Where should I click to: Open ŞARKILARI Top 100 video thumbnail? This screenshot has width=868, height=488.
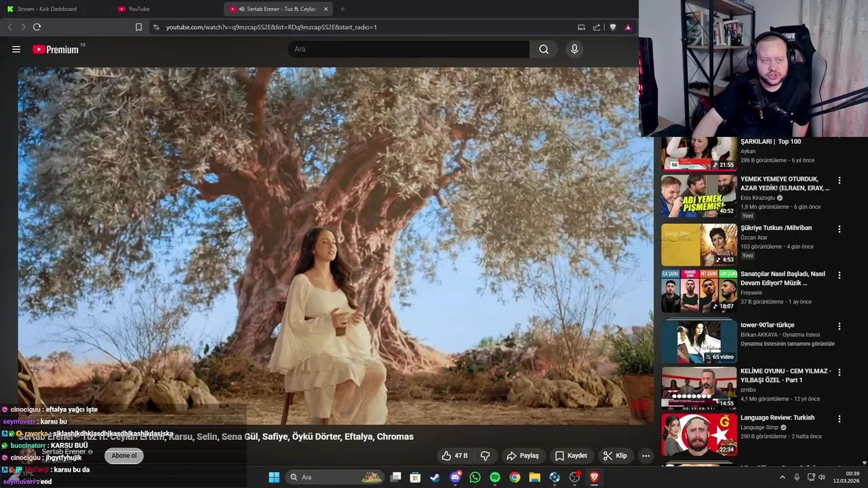(699, 154)
